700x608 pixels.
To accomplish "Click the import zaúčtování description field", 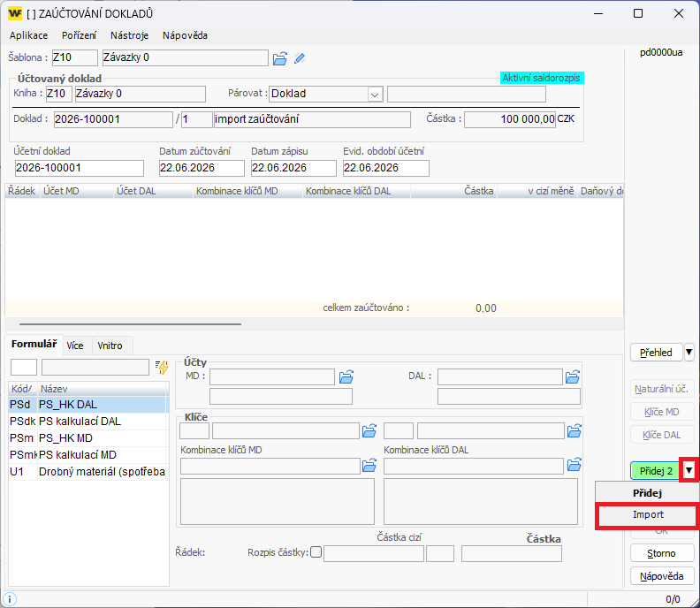I will [x=312, y=119].
